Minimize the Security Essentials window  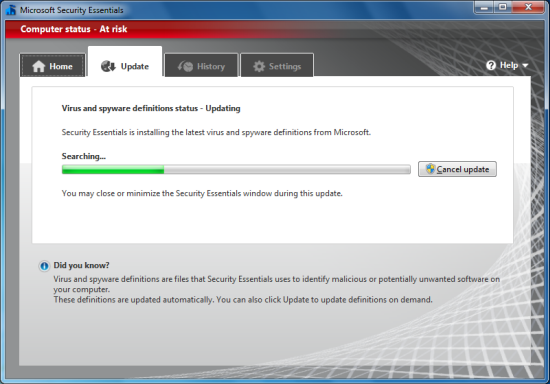point(484,7)
